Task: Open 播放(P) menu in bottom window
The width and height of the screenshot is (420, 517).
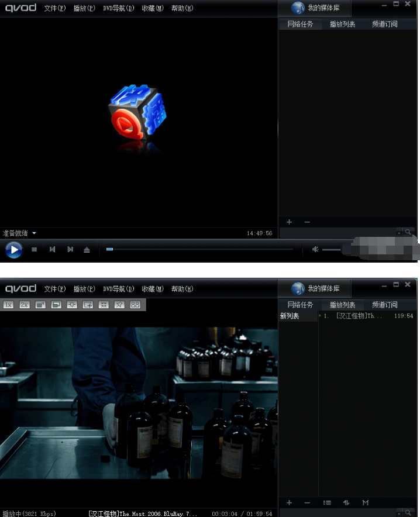Action: click(84, 289)
